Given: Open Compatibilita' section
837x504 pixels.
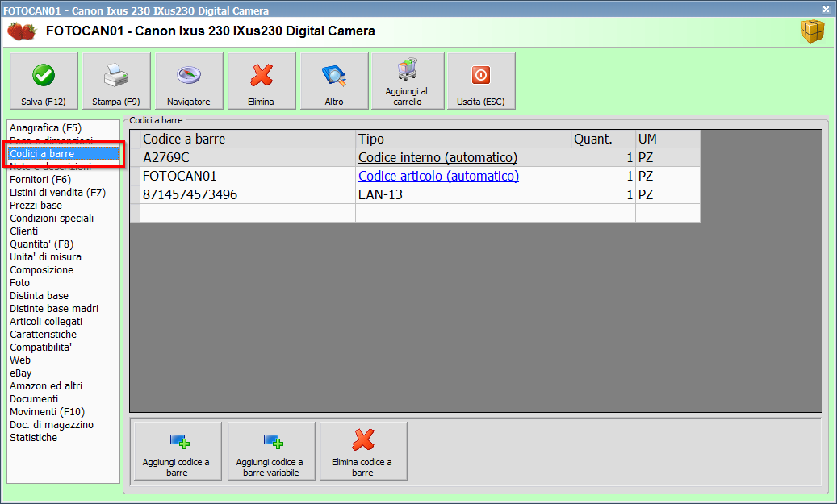Looking at the screenshot, I should tap(40, 348).
